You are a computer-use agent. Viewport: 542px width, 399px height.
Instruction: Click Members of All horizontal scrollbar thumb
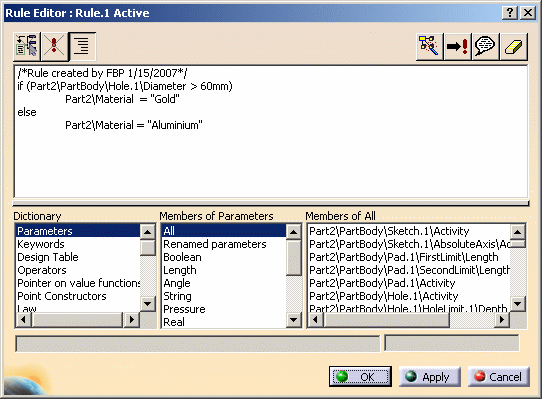386,319
